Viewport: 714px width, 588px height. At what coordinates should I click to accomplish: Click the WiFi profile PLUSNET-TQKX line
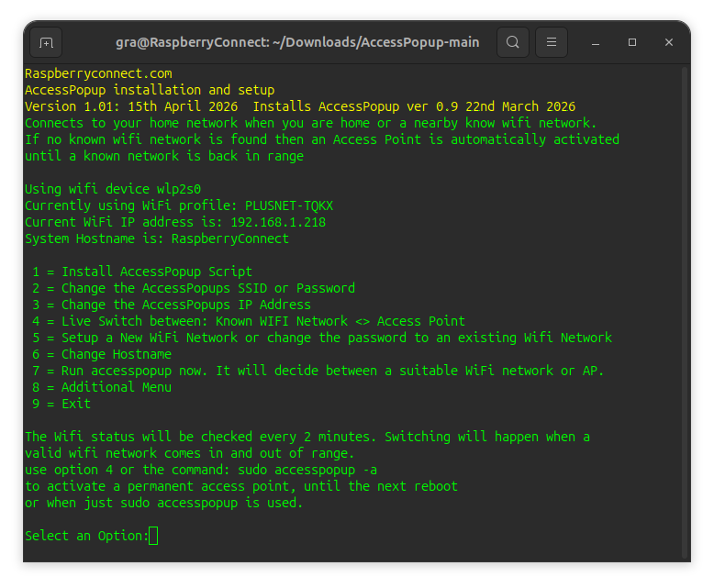[x=179, y=205]
